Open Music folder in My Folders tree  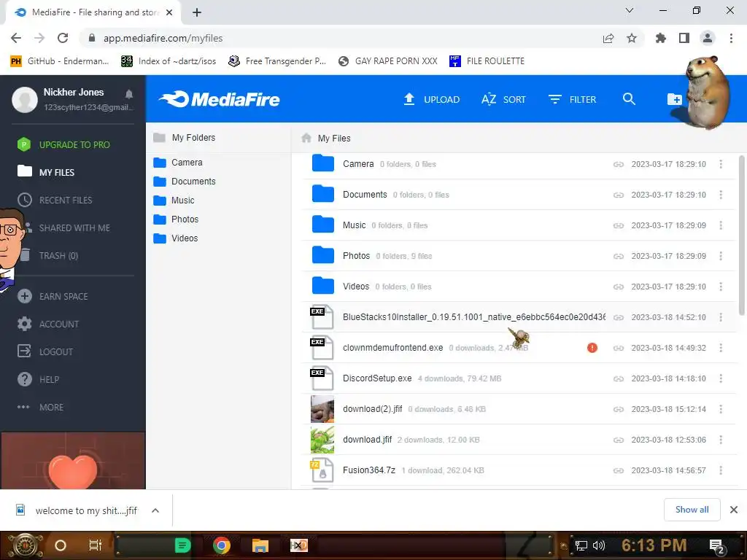(174, 201)
